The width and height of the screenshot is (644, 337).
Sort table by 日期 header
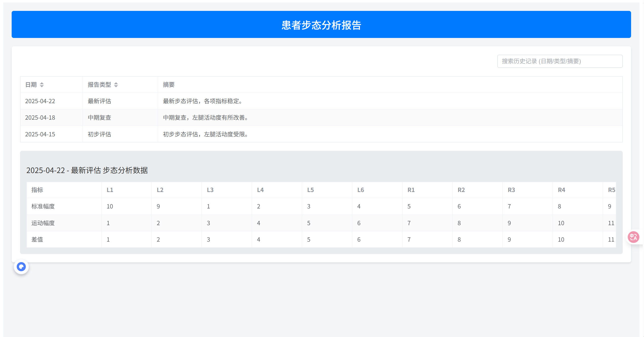click(31, 85)
